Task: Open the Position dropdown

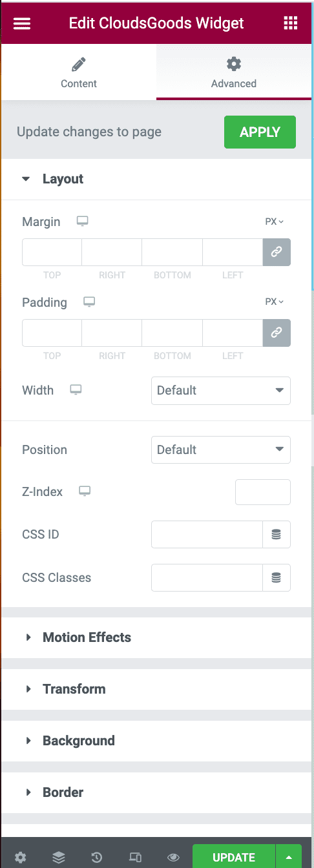Action: [221, 450]
